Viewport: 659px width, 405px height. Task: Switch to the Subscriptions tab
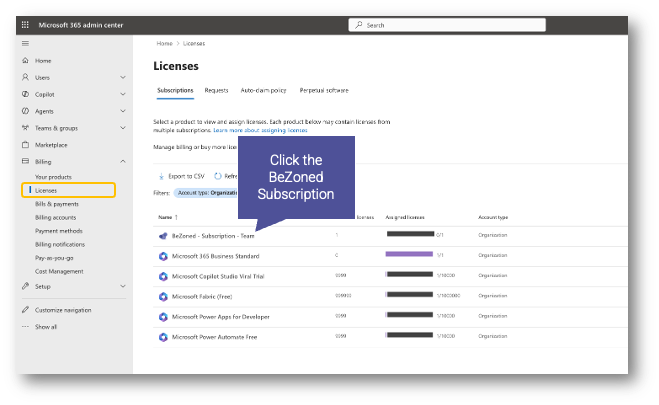pyautogui.click(x=175, y=90)
